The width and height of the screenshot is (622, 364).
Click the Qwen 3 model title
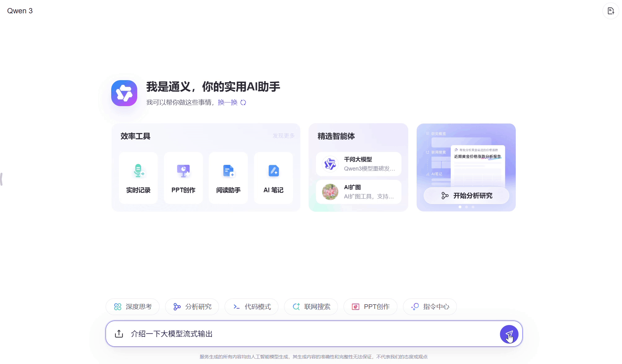20,11
